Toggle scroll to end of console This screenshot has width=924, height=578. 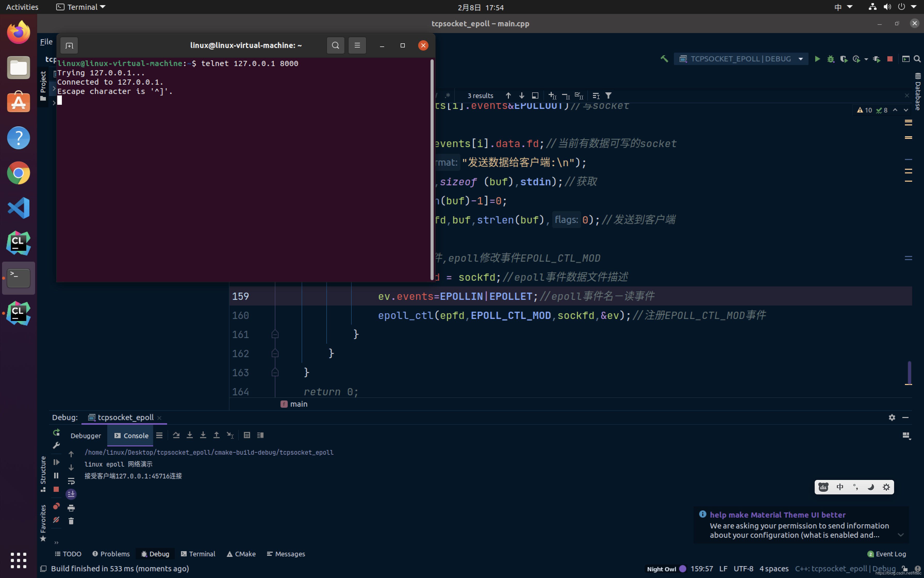click(x=71, y=494)
